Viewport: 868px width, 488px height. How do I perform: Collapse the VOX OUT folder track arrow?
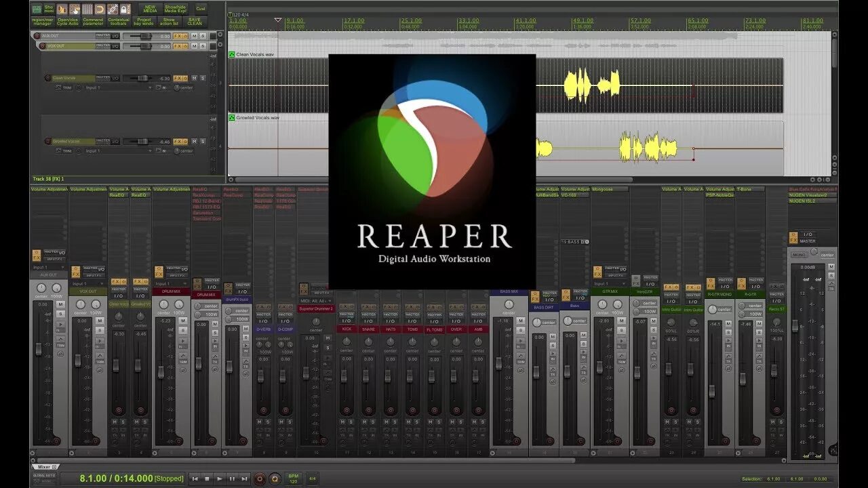tap(220, 44)
